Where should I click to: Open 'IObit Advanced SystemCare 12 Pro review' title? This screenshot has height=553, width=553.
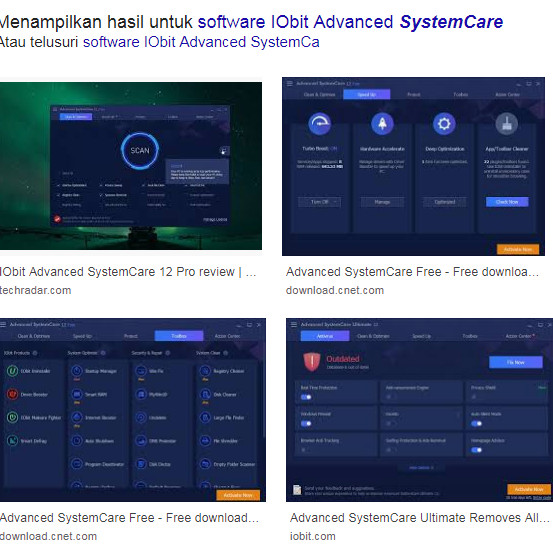(128, 272)
